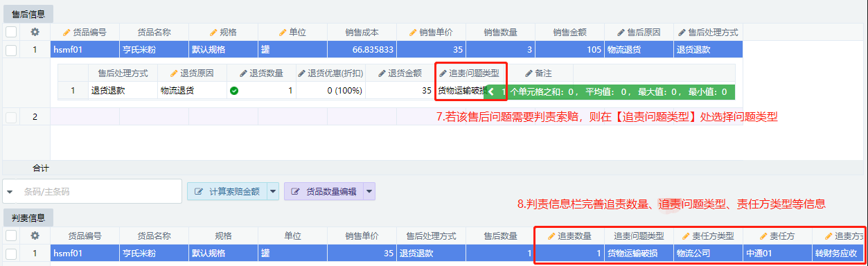Click 销售成本 column header
Image resolution: width=868 pixels, height=266 pixels.
pyautogui.click(x=362, y=32)
